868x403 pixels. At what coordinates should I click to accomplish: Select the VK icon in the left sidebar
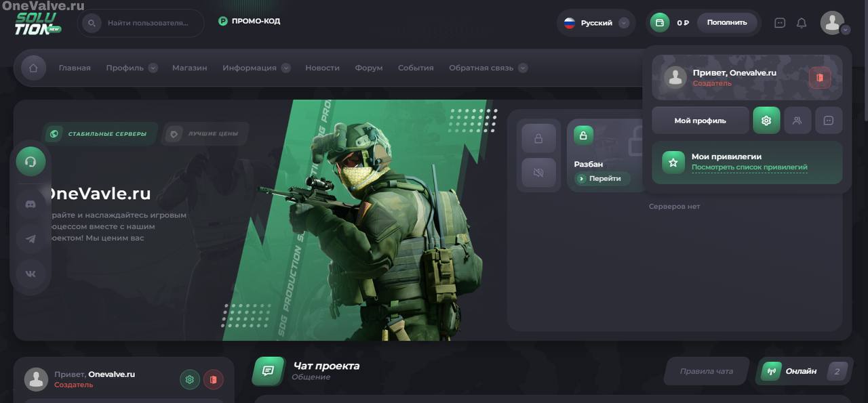[x=31, y=274]
